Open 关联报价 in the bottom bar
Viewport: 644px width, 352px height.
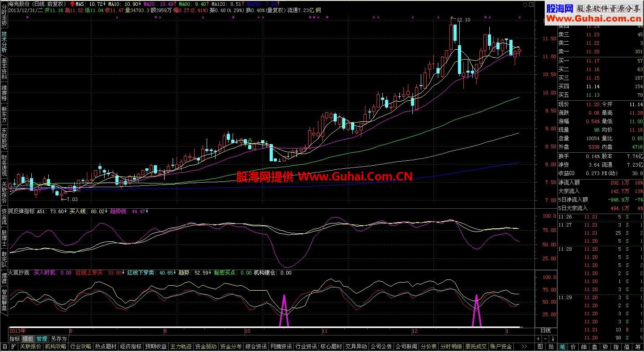(x=30, y=347)
